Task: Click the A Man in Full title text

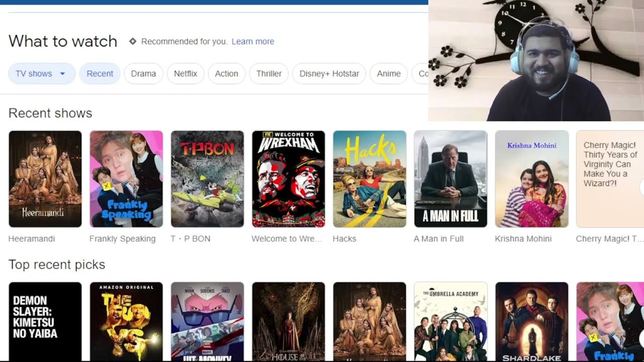Action: [438, 239]
